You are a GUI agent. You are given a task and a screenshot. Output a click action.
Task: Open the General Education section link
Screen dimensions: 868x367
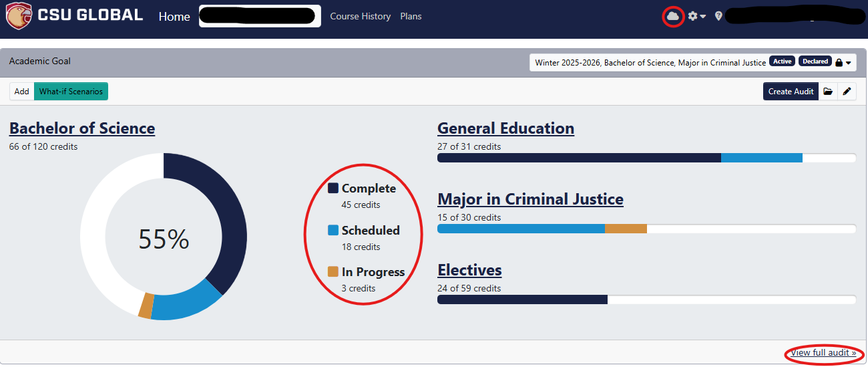pos(505,128)
